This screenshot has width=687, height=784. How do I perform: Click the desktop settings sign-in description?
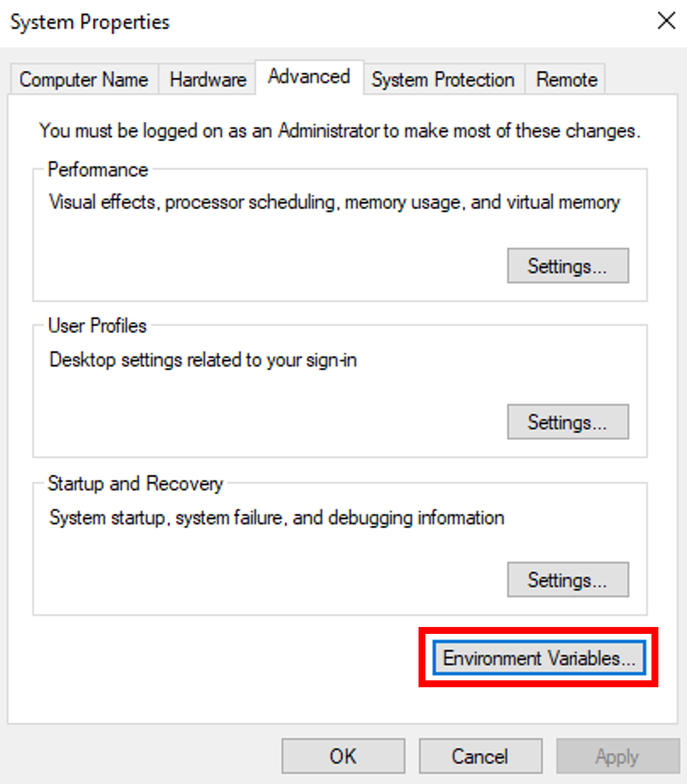(x=203, y=360)
